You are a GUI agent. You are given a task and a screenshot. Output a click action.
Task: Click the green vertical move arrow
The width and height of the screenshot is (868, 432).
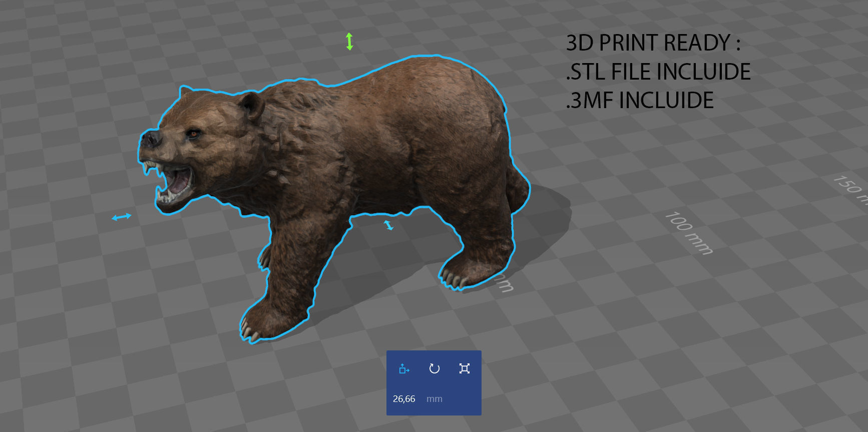[x=349, y=41]
